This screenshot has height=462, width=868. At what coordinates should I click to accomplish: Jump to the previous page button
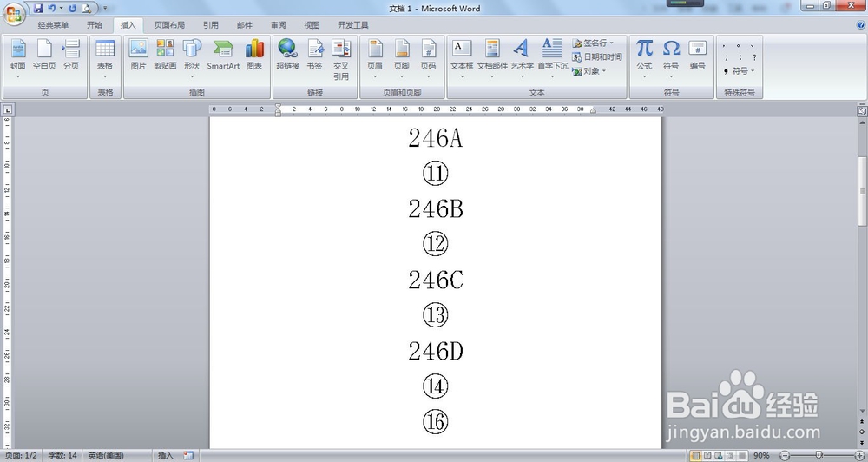coord(862,421)
